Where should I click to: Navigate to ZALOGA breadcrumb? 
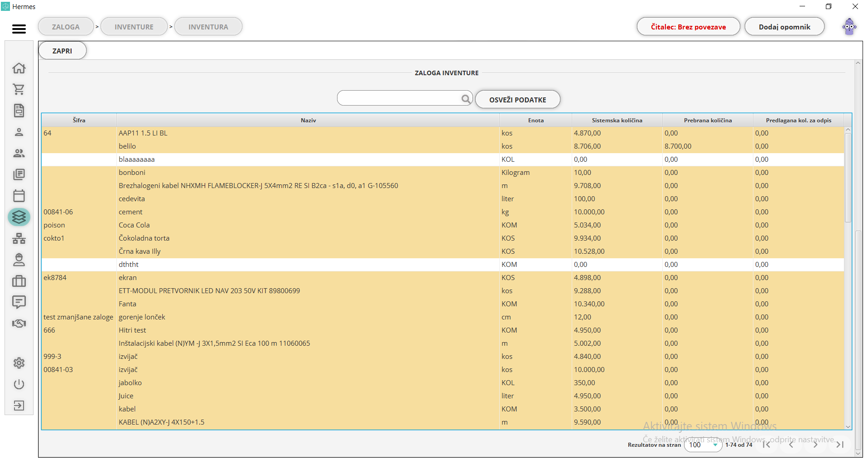tap(66, 27)
